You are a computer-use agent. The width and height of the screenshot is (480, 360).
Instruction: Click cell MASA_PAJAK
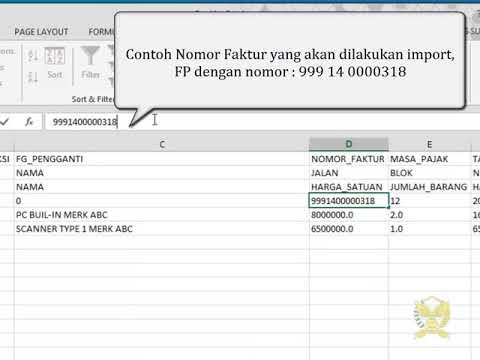coord(430,159)
